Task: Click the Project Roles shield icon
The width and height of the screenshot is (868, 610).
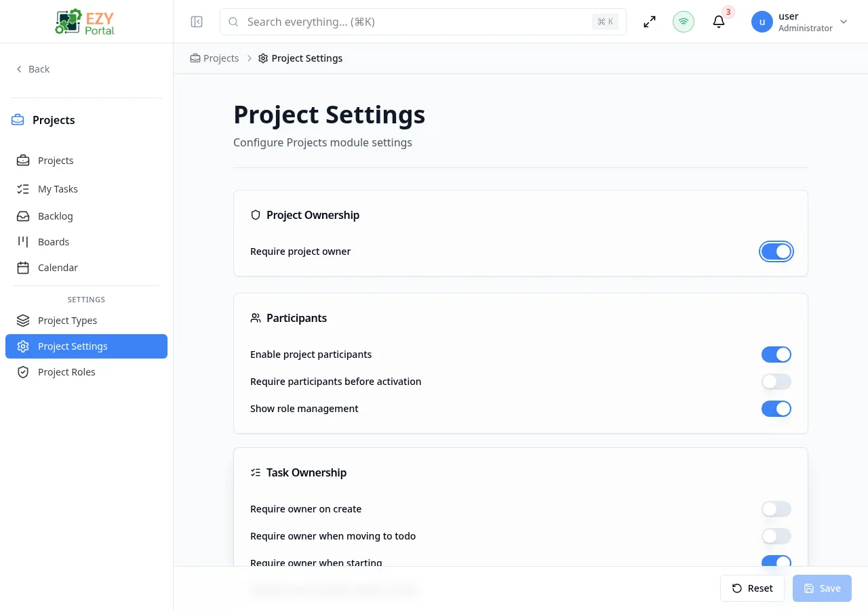Action: coord(23,372)
